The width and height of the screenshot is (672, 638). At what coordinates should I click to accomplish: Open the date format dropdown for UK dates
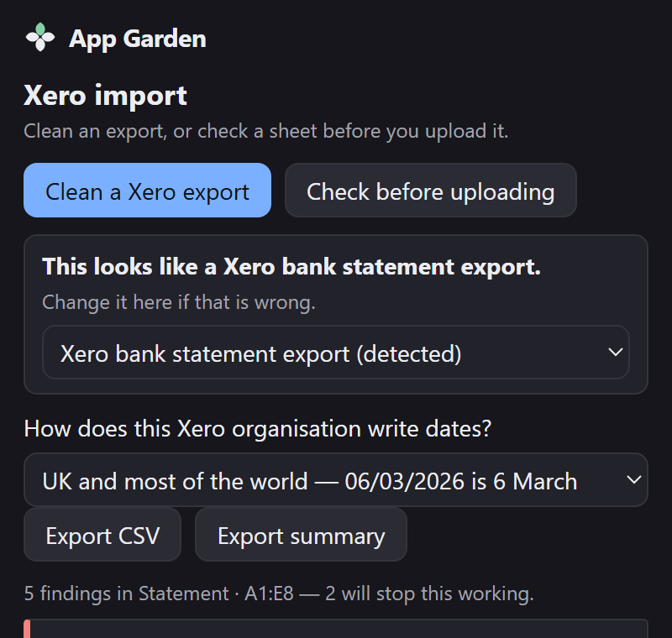coord(336,480)
